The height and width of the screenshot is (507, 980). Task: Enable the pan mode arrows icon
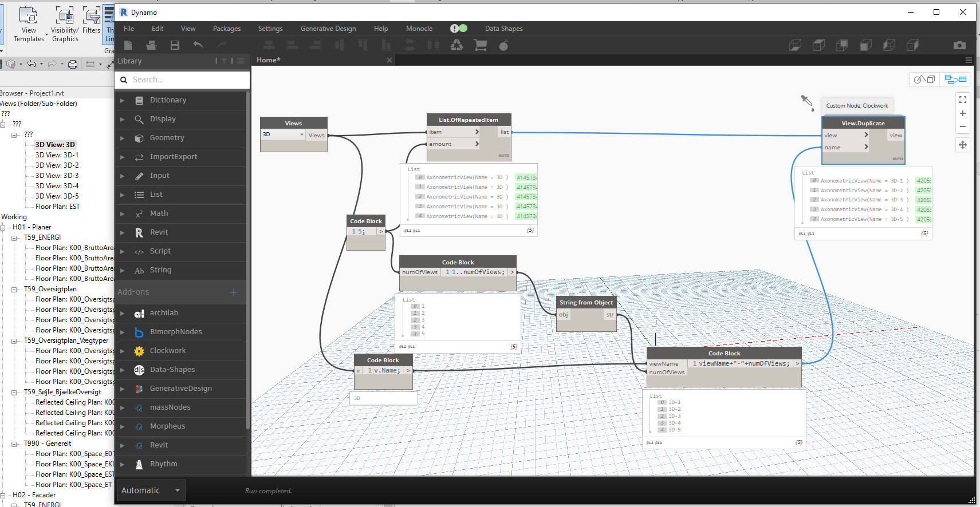pos(962,145)
